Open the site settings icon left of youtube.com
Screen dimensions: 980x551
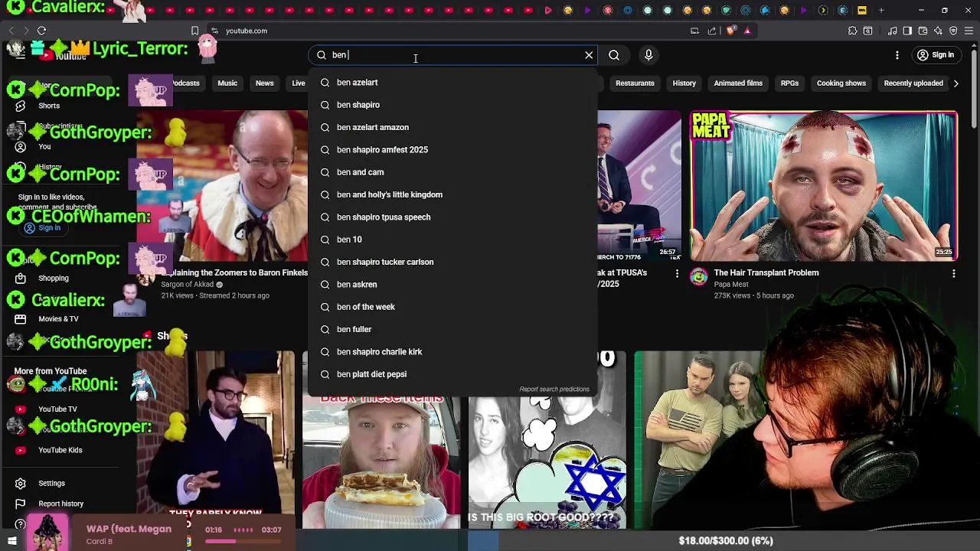214,31
